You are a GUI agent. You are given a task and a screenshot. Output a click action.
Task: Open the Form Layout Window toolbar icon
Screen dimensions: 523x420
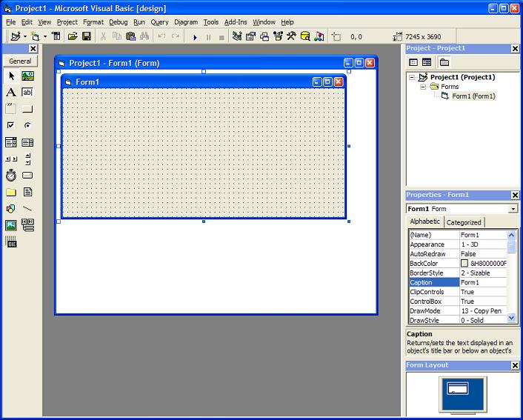click(x=264, y=36)
